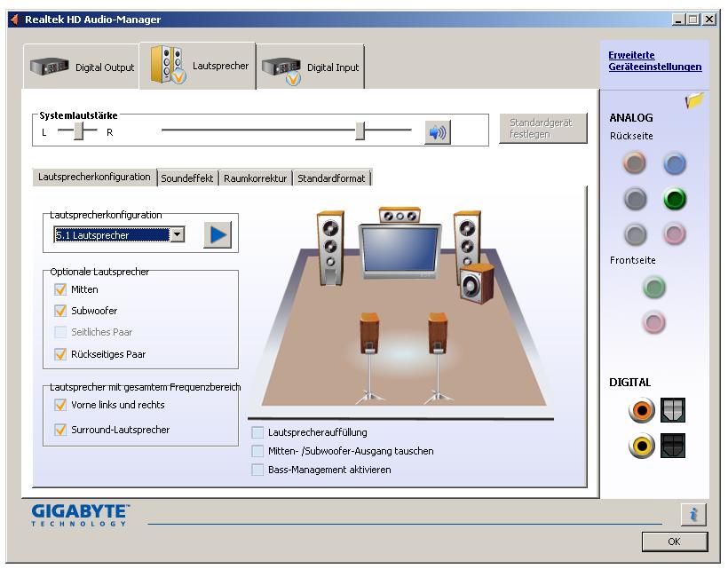Click the upper optical digital connector icon

coord(673,410)
